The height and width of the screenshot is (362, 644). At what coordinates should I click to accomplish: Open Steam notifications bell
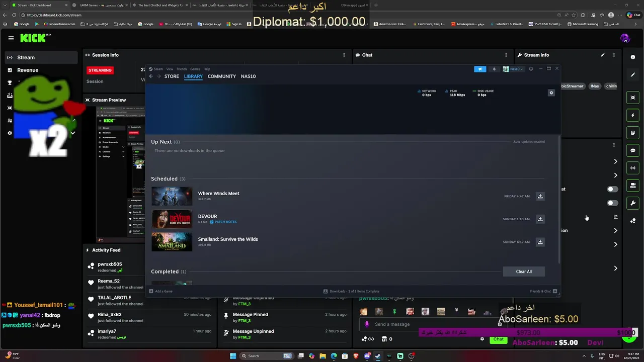tap(494, 69)
